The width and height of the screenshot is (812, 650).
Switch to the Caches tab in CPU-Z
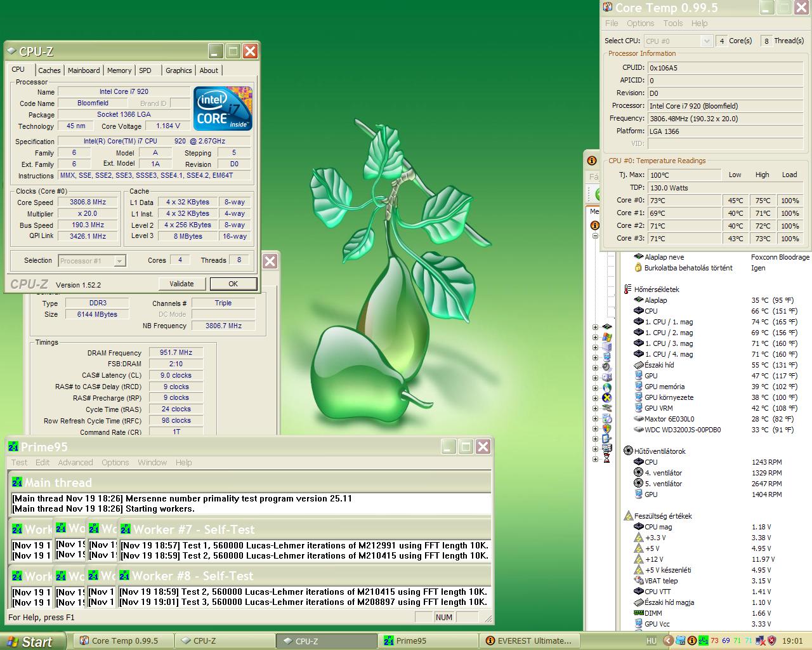[49, 70]
